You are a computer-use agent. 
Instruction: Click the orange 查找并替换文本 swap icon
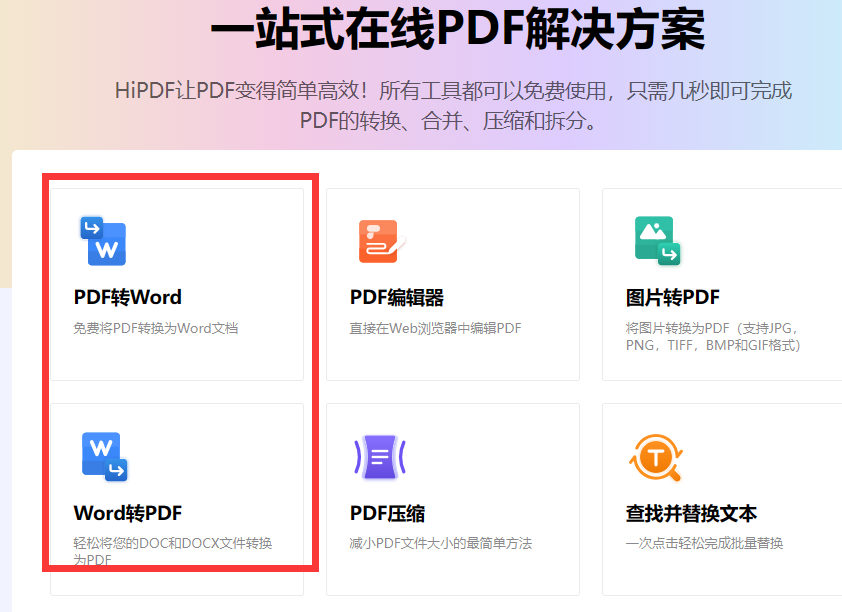point(657,456)
